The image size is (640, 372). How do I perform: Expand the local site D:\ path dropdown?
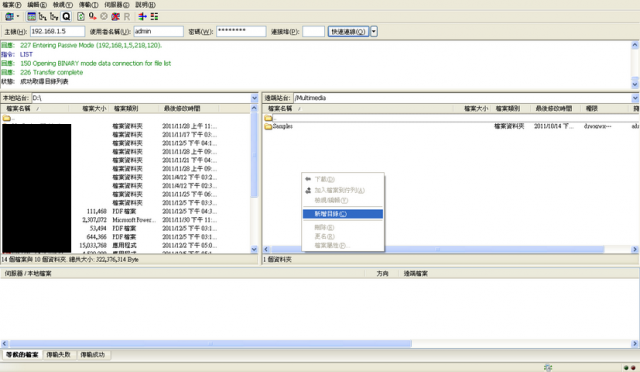coord(254,98)
